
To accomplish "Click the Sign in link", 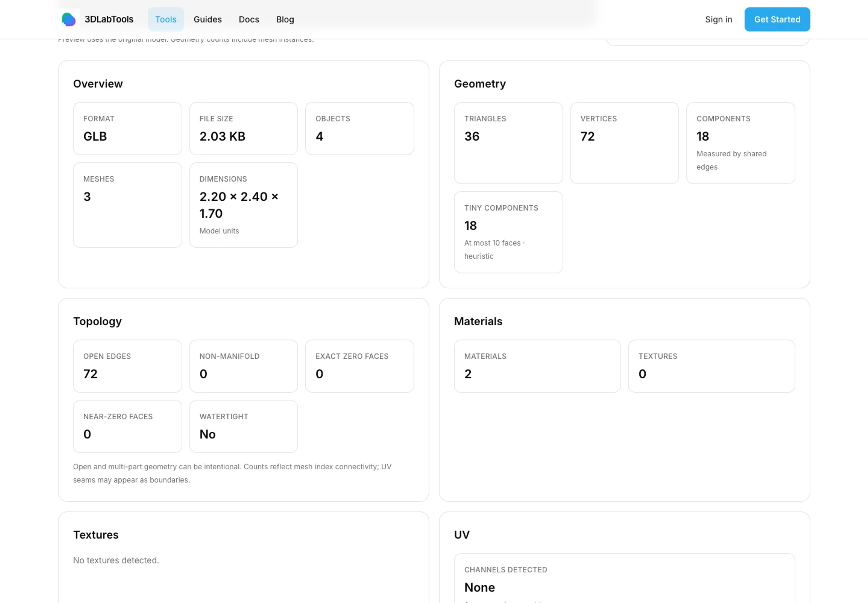I will click(718, 19).
